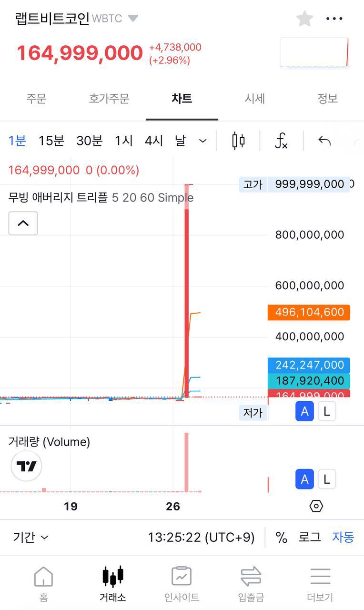Click the 저가 low price label
This screenshot has height=610, width=364.
253,413
